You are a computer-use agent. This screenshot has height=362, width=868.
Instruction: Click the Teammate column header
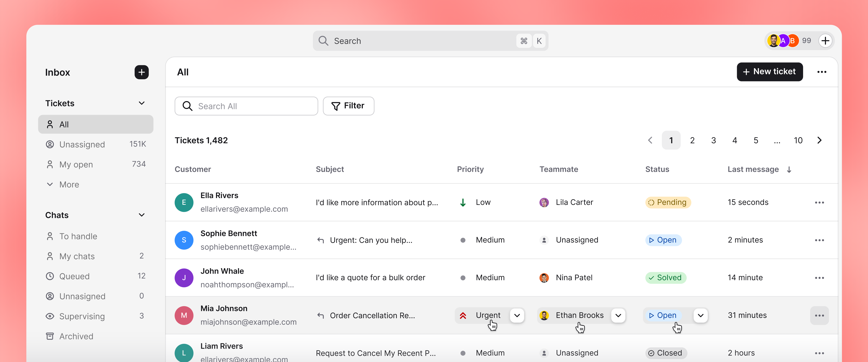559,169
